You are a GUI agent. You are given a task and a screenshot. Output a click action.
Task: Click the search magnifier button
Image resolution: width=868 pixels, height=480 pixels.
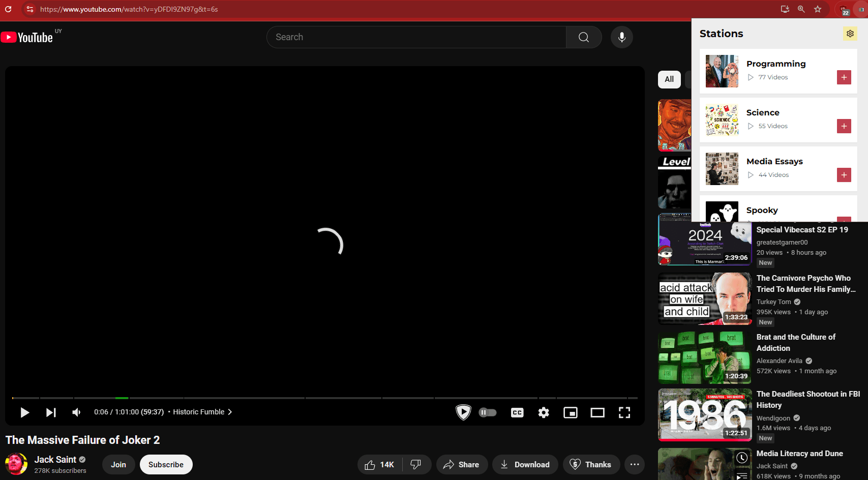tap(584, 37)
